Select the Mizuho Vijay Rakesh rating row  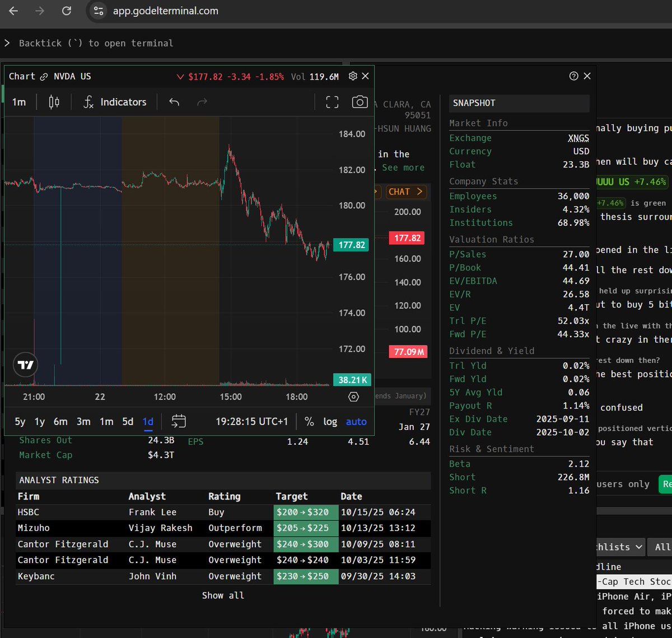pyautogui.click(x=223, y=528)
